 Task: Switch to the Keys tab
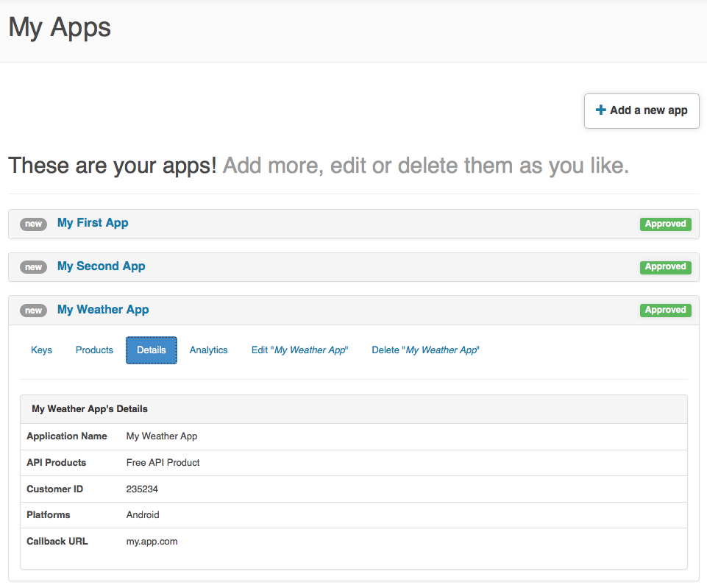point(41,350)
